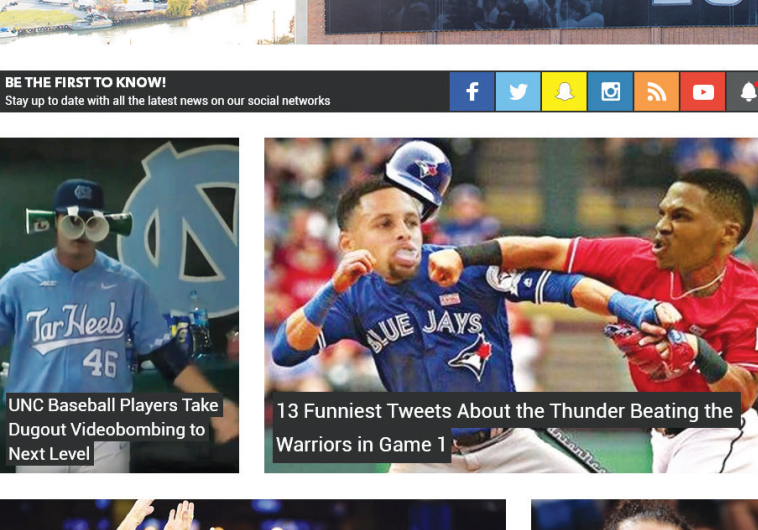This screenshot has width=758, height=530.
Task: Read the 13 Funniest Tweets Thunder article headline
Action: 504,427
